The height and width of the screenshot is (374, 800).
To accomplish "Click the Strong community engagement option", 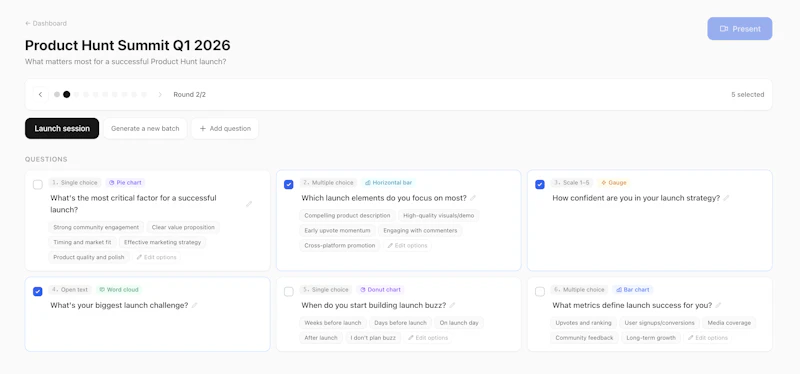I will [96, 227].
